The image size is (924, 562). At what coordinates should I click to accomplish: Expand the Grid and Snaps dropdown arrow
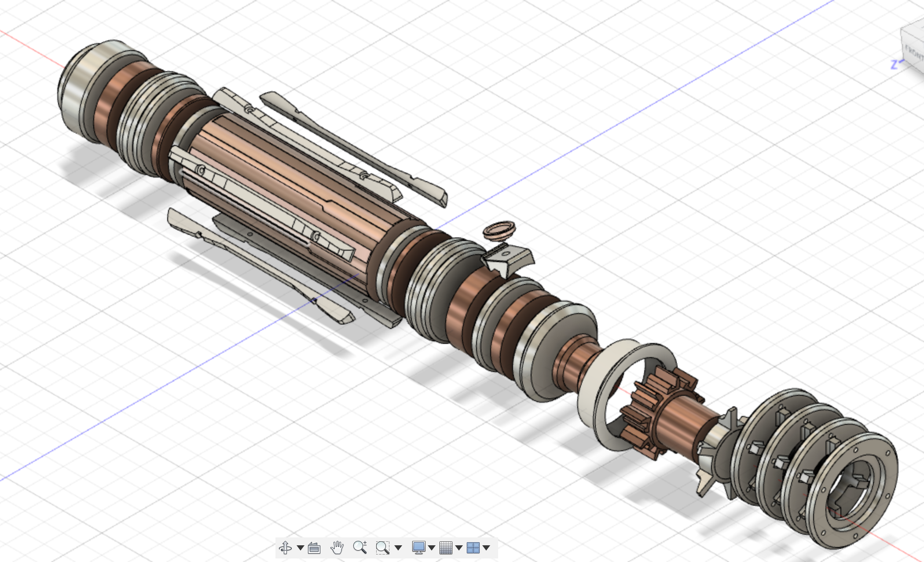click(x=459, y=548)
